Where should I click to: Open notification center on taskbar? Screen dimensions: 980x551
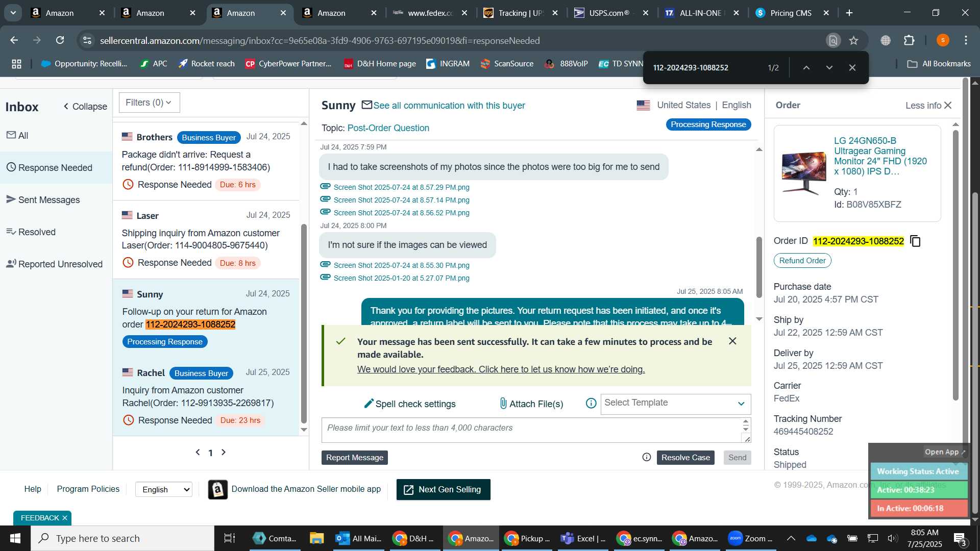(x=960, y=538)
